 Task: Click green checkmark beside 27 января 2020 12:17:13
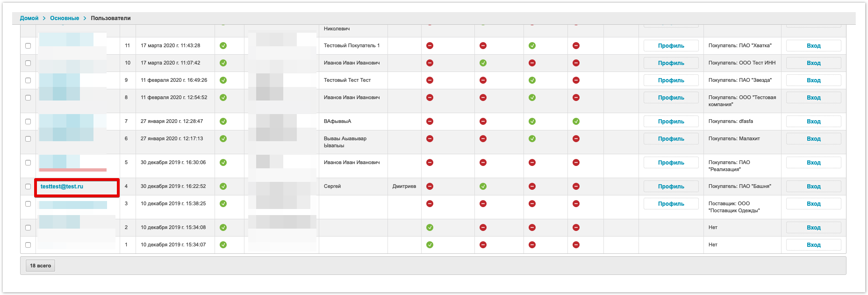click(223, 139)
